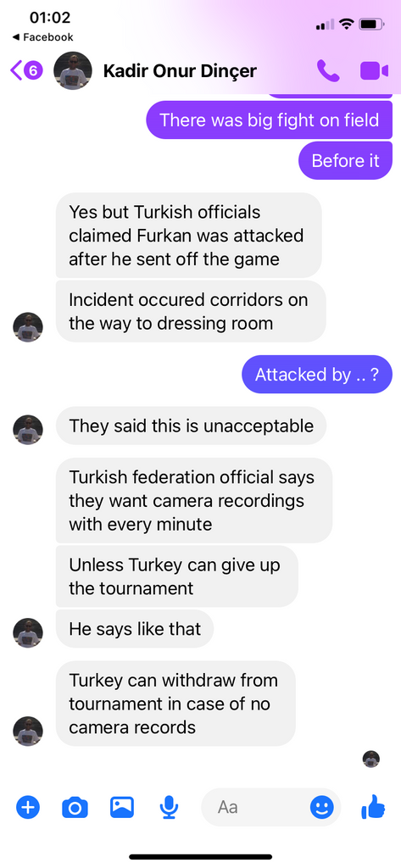Tap the 'Before it' sent message bubble
The height and width of the screenshot is (868, 401).
click(x=346, y=160)
